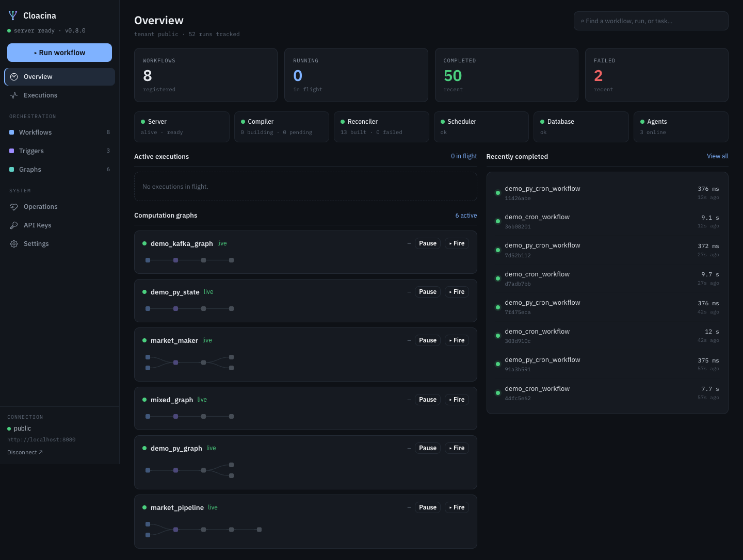This screenshot has height=560, width=743.
Task: Open the Operations page
Action: (x=59, y=207)
